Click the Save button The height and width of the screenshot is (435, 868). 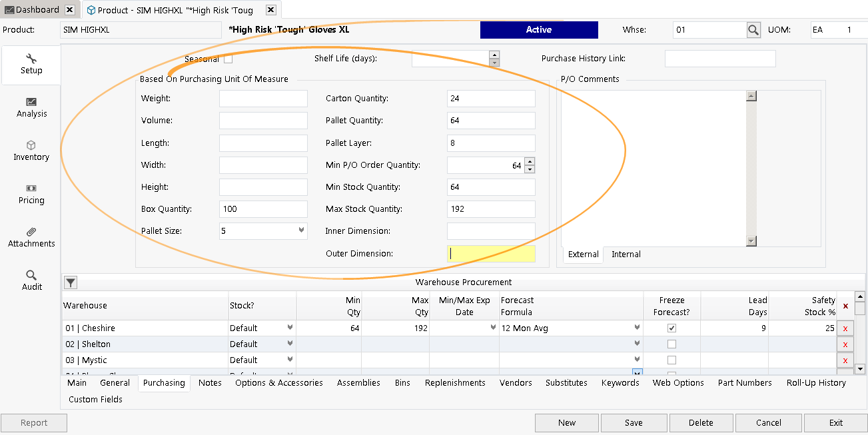[x=634, y=423]
